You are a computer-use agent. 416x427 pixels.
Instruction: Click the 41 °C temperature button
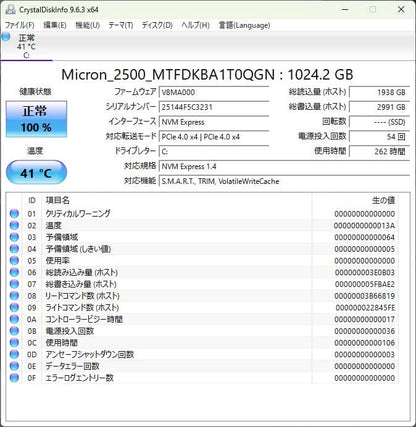[36, 172]
